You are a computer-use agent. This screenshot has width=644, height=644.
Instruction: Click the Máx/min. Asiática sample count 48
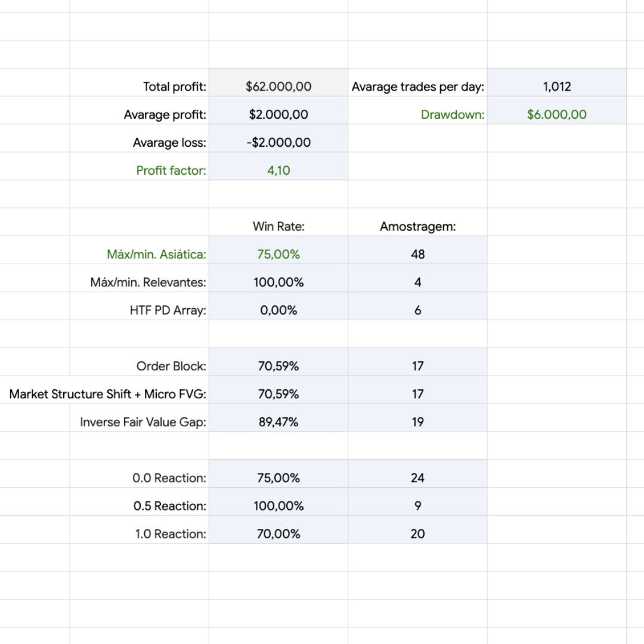417,255
